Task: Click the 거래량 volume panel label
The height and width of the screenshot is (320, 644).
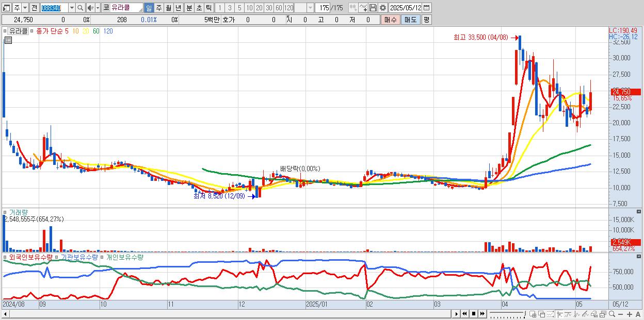Action: 19,212
